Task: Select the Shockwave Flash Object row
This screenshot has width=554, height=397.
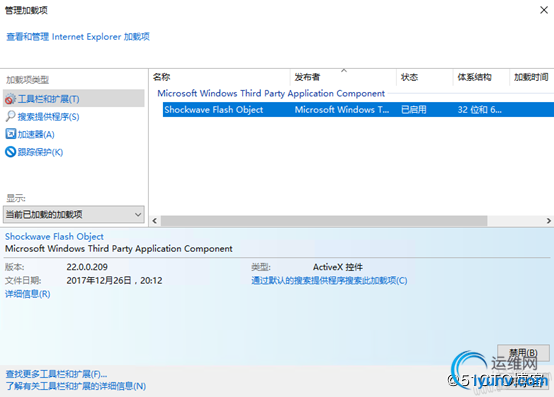Action: tap(358, 109)
